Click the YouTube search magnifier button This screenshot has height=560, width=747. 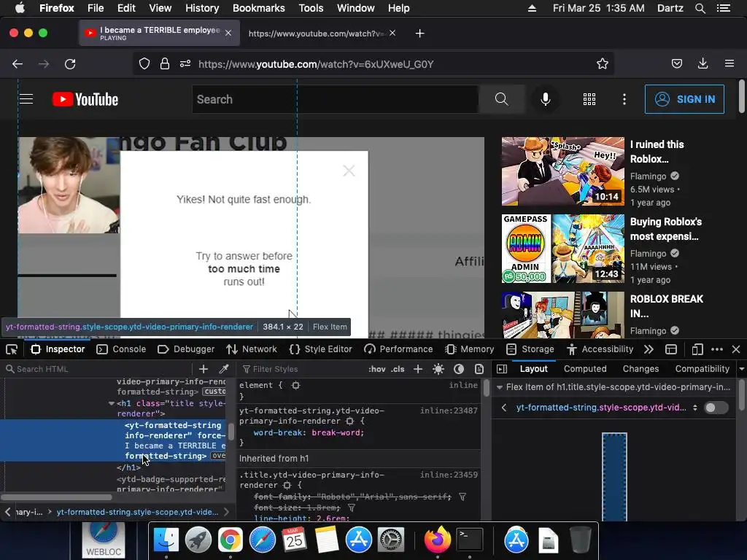click(x=502, y=99)
